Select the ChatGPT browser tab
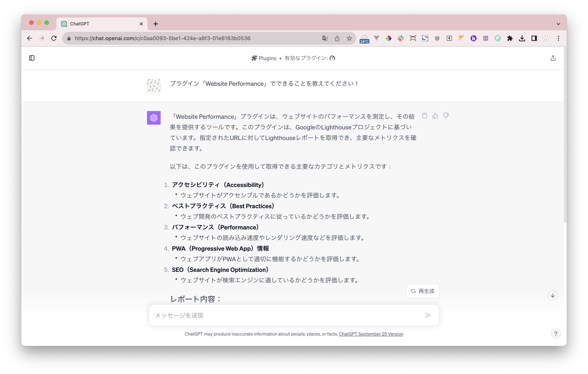Screen dimensions: 588x374 point(98,24)
